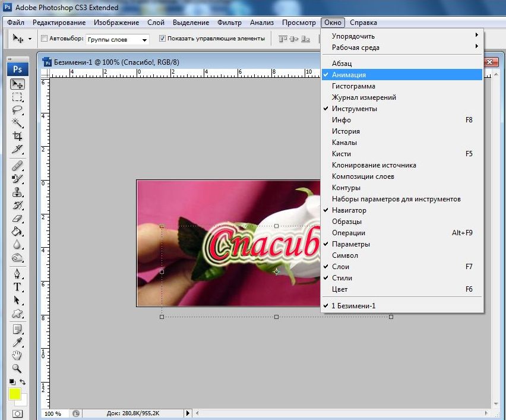Viewport: 506px width, 420px height.
Task: Select the Eraser tool
Action: 17,219
